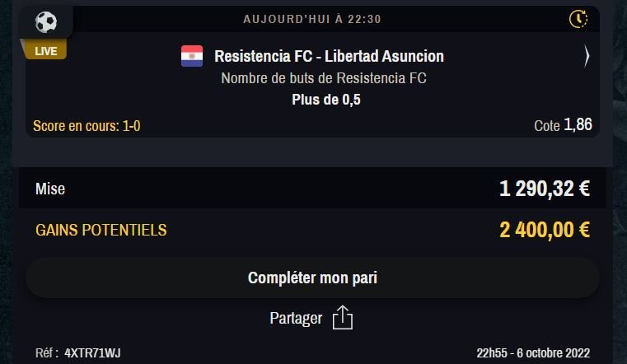Click the LIVE badge
627x364 pixels.
coord(45,51)
